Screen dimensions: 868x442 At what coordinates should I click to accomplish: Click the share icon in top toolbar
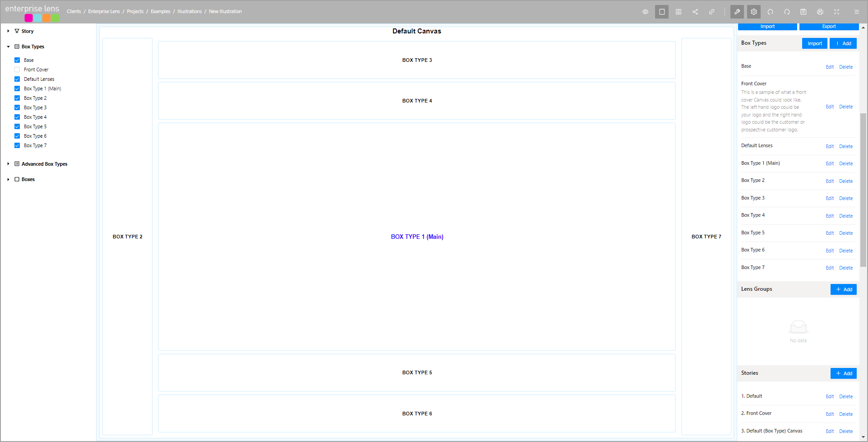pos(695,12)
